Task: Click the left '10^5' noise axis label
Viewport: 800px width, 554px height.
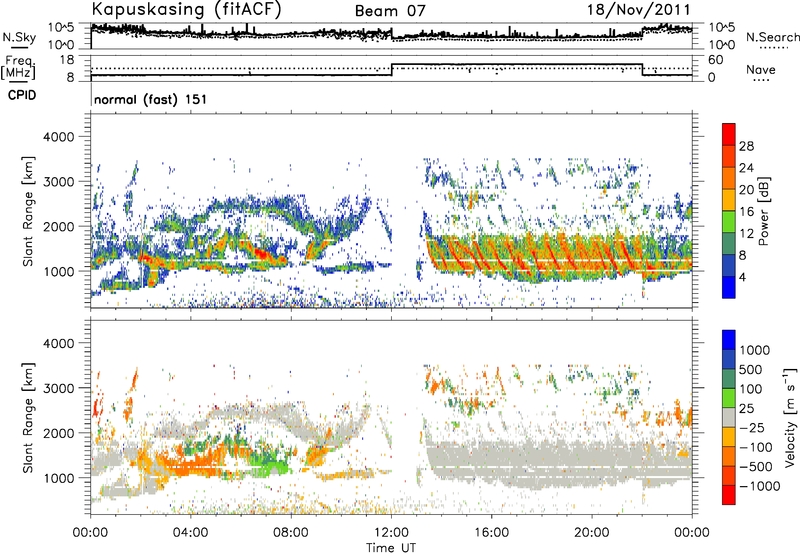Action: [61, 28]
